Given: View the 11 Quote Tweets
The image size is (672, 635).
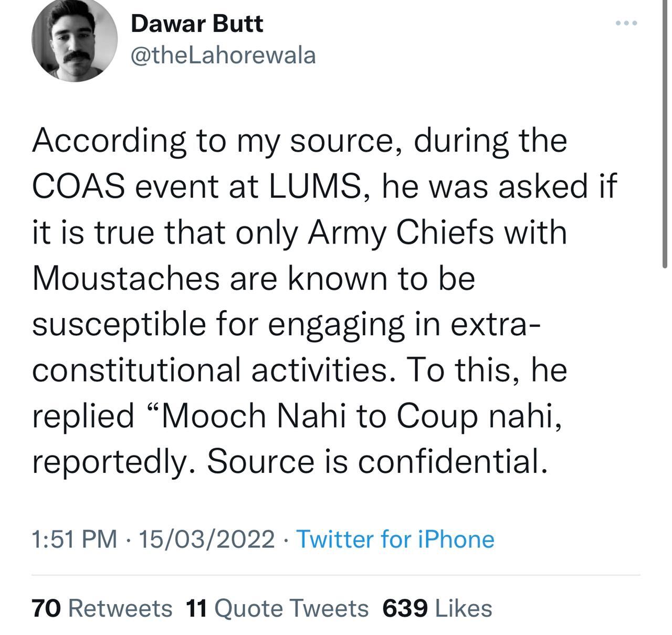Looking at the screenshot, I should 277,609.
